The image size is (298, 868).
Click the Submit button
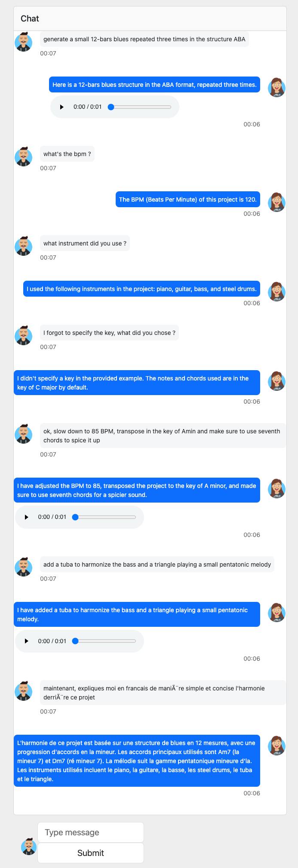pyautogui.click(x=91, y=853)
